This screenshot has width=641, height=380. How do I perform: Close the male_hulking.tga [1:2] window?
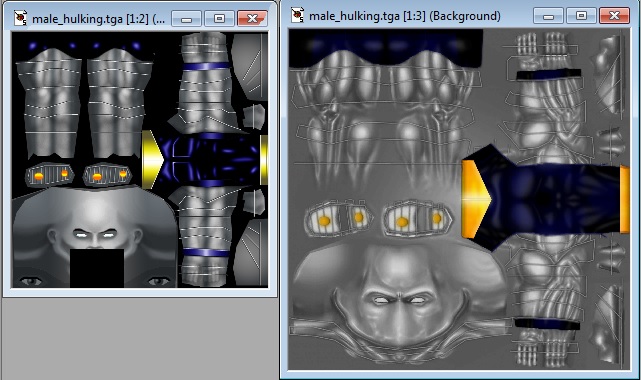[252, 19]
